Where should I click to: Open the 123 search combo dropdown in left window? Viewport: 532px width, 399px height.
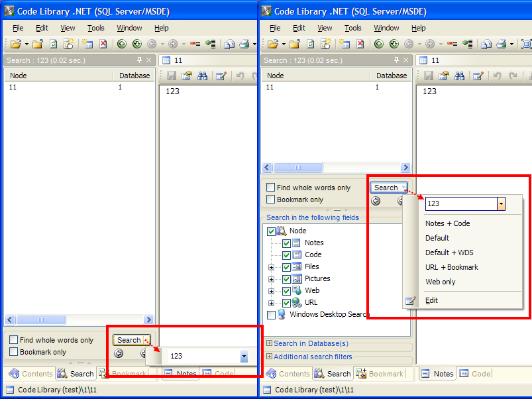point(244,356)
